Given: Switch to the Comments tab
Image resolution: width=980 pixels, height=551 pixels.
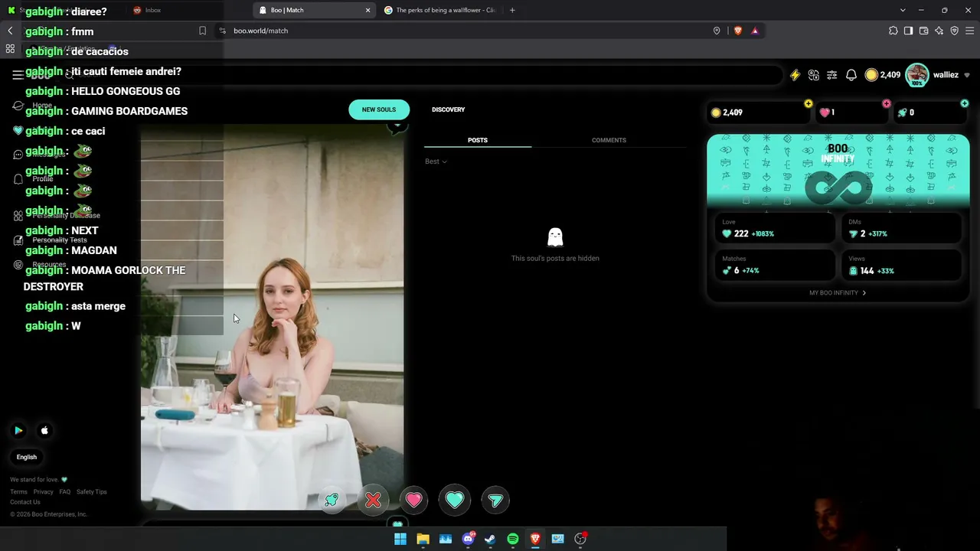Looking at the screenshot, I should 609,140.
